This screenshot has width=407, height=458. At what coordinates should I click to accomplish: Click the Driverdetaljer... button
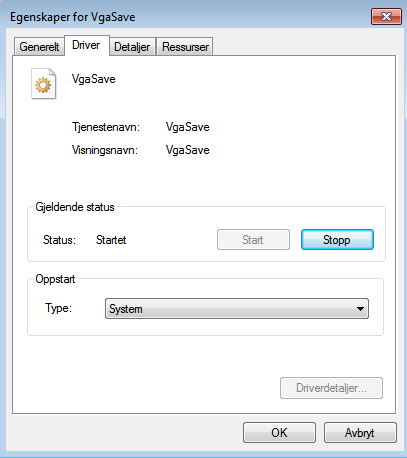click(331, 388)
